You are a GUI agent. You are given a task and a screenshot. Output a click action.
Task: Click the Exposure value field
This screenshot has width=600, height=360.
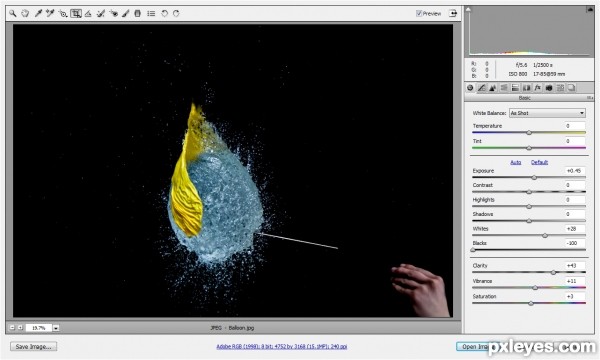(x=575, y=171)
